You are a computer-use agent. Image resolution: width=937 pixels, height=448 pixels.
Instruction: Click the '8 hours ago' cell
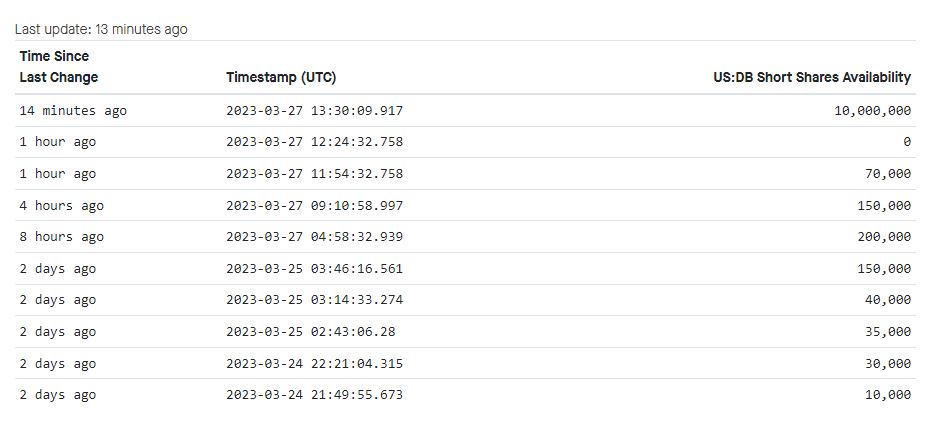tap(62, 237)
